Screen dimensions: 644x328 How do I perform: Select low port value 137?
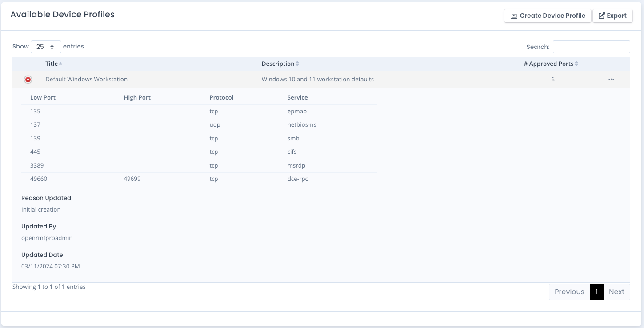click(x=35, y=124)
